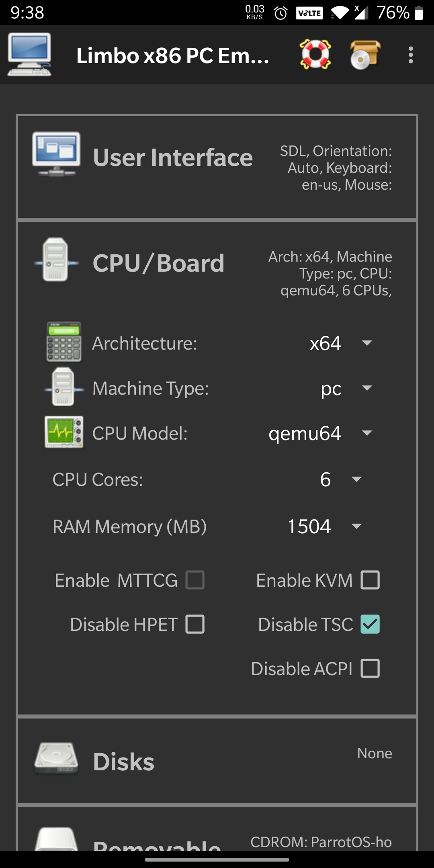Tap the Limbo computer monitor app icon
This screenshot has width=434, height=868.
click(29, 55)
